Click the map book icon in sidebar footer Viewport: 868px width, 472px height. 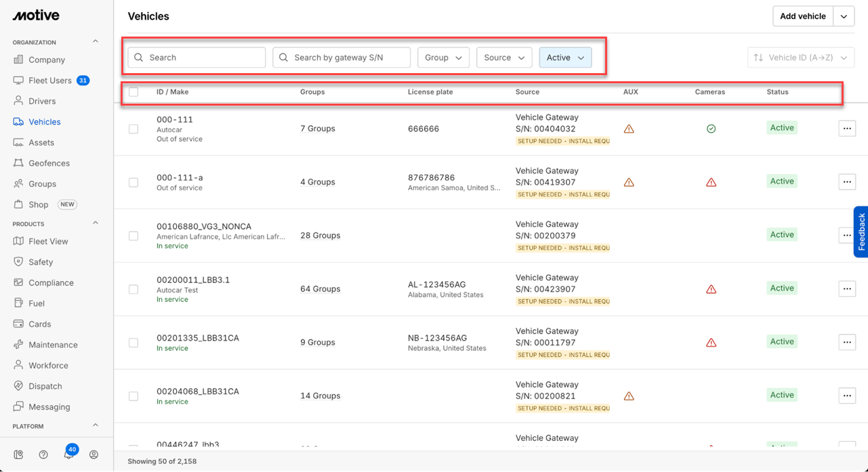(x=18, y=454)
